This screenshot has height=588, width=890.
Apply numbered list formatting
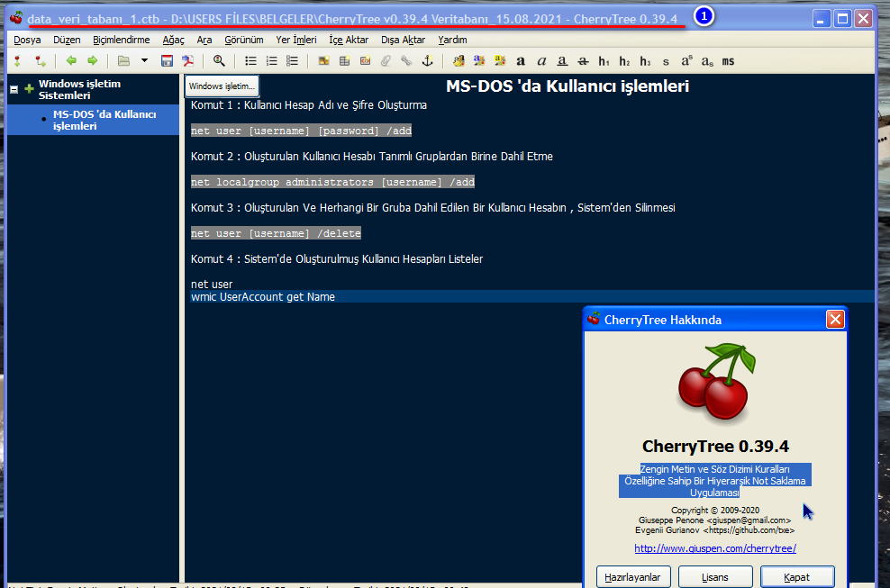271,60
